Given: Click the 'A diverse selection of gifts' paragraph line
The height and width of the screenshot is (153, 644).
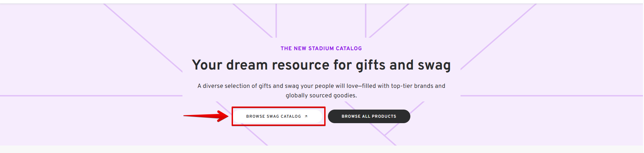Looking at the screenshot, I should pyautogui.click(x=321, y=86).
